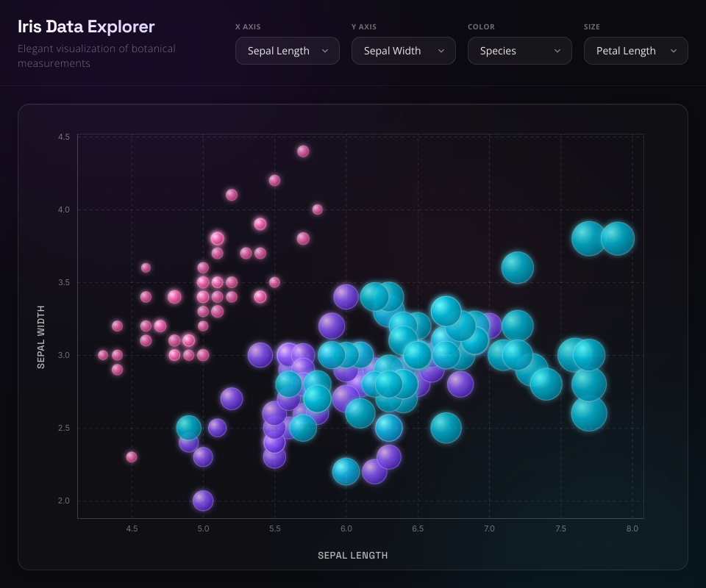Viewport: 706px width, 588px height.
Task: Select the topmost pink bubble near sepal width 4.4
Action: [303, 151]
